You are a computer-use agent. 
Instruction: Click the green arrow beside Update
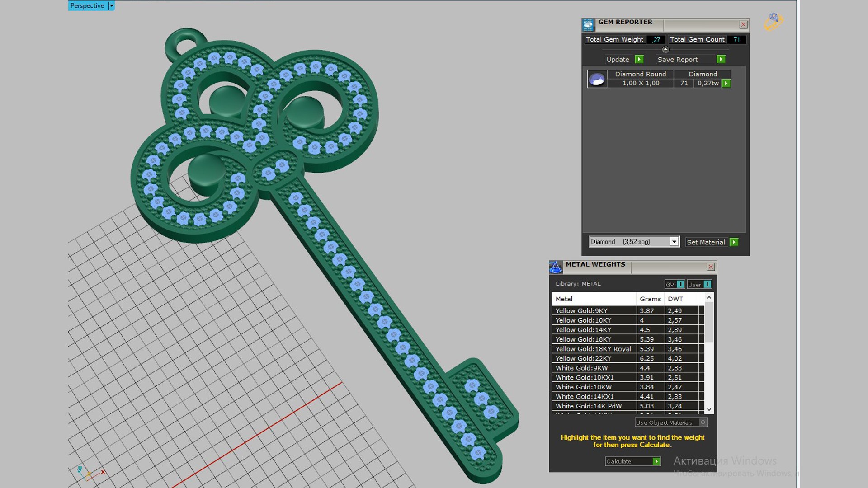click(639, 59)
